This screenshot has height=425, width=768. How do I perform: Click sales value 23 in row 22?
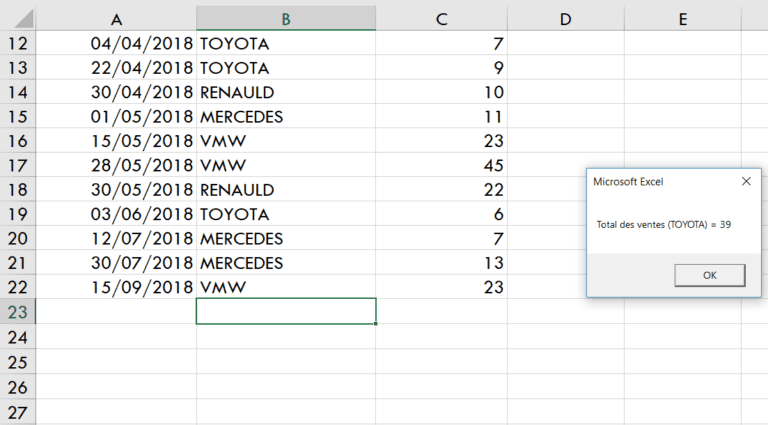(x=441, y=287)
